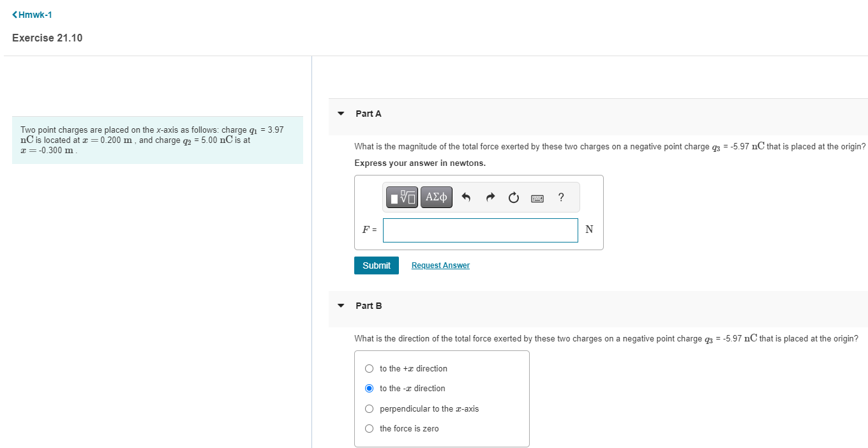Select 'perpendicular to the x-axis' option
The width and height of the screenshot is (868, 448).
click(x=369, y=408)
